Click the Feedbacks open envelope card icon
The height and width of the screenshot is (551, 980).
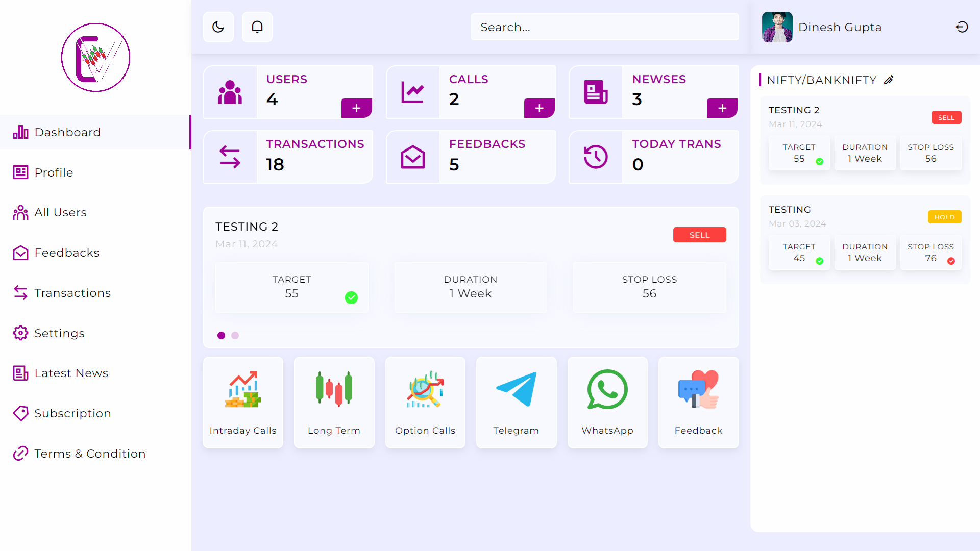[x=413, y=157]
